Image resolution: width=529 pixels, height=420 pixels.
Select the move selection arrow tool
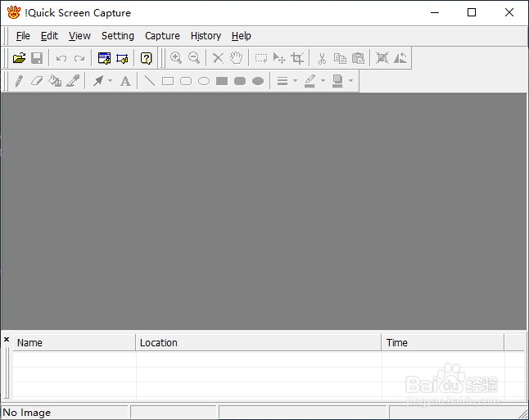[x=279, y=58]
